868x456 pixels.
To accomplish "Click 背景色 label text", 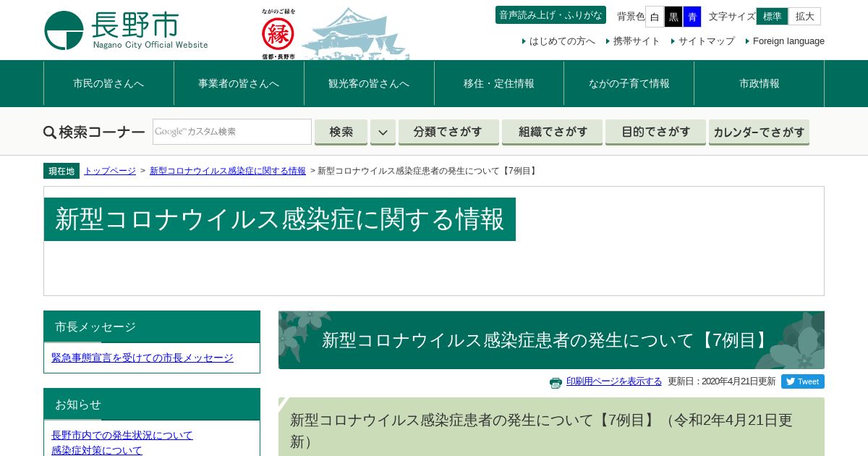I will point(631,16).
